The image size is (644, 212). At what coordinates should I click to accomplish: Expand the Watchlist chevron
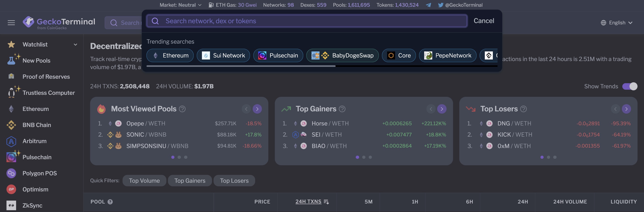coord(75,45)
